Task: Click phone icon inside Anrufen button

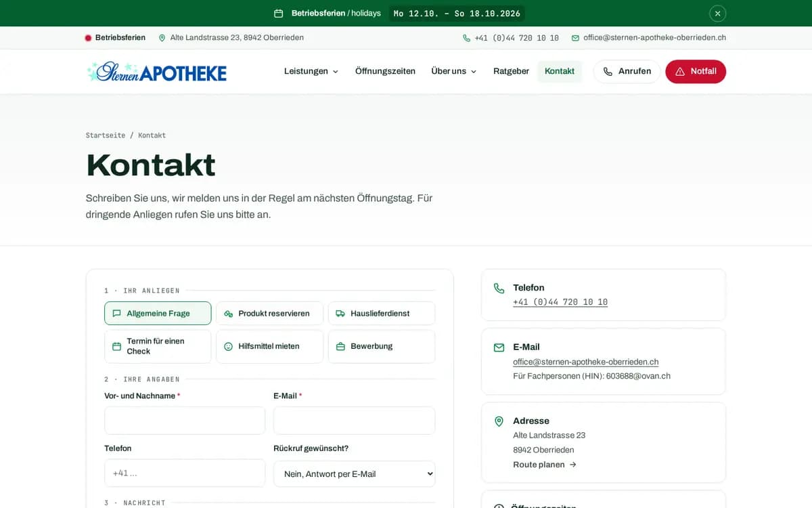Action: tap(608, 72)
